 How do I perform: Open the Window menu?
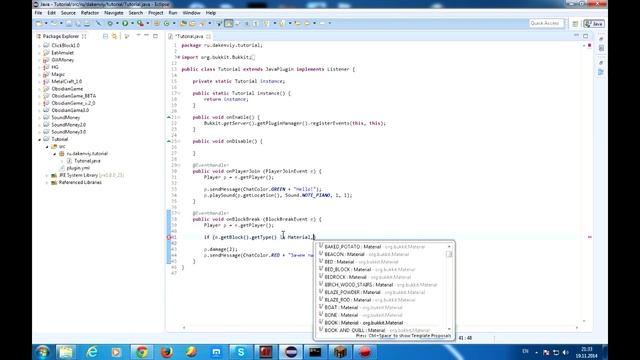pyautogui.click(x=191, y=13)
